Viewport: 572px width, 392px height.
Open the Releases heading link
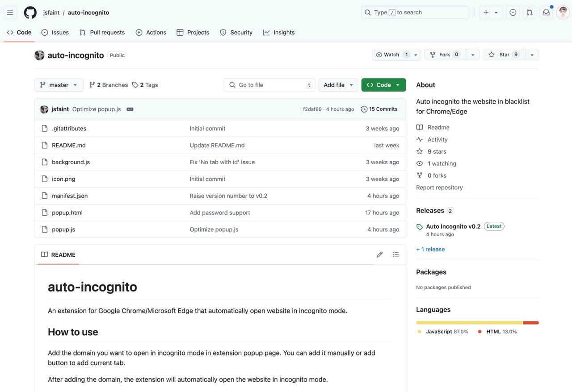[430, 211]
